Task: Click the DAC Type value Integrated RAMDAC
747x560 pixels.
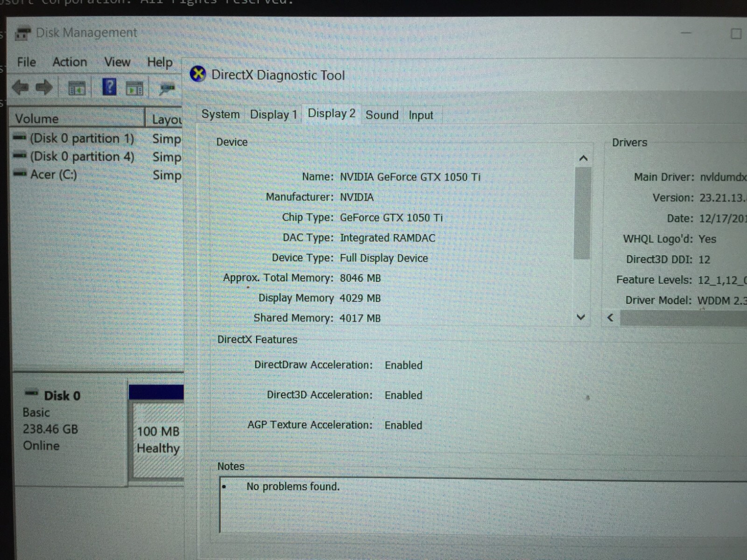Action: pos(388,238)
